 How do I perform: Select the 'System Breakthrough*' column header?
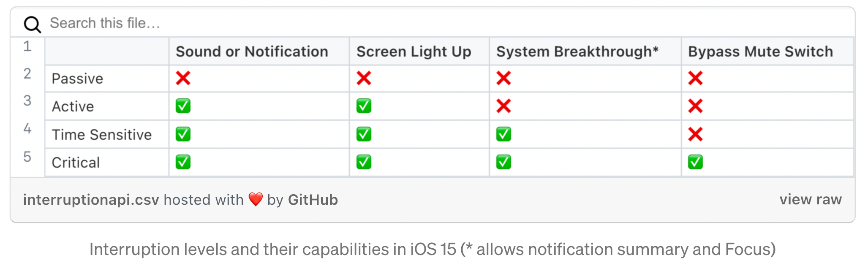coord(577,52)
